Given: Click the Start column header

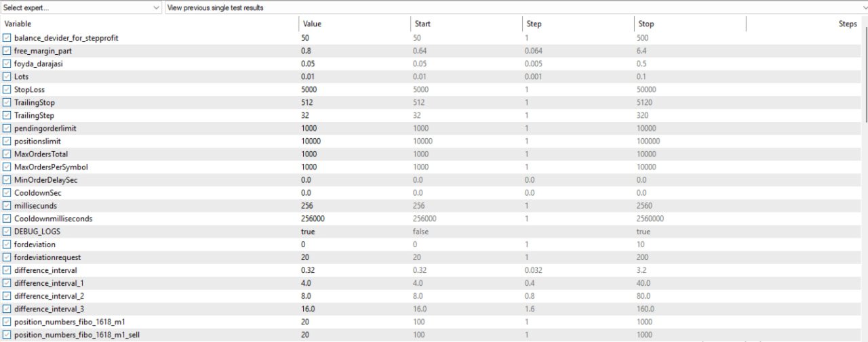Looking at the screenshot, I should click(x=467, y=24).
